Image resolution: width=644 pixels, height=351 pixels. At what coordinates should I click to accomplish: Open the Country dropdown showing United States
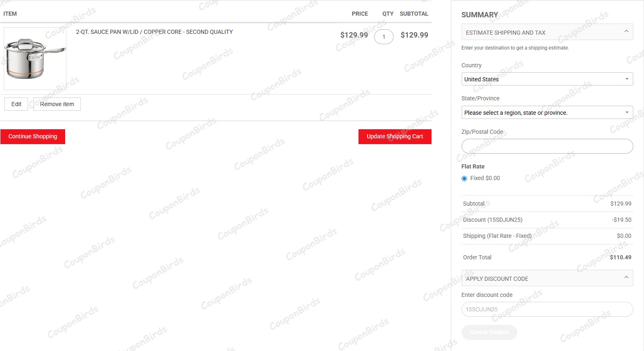coord(547,79)
